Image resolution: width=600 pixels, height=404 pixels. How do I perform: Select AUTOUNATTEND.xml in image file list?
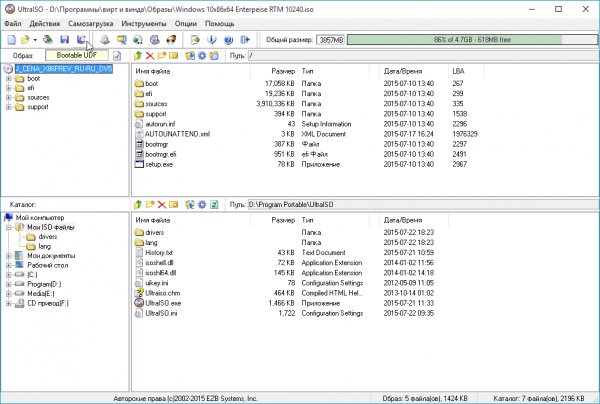pos(178,134)
